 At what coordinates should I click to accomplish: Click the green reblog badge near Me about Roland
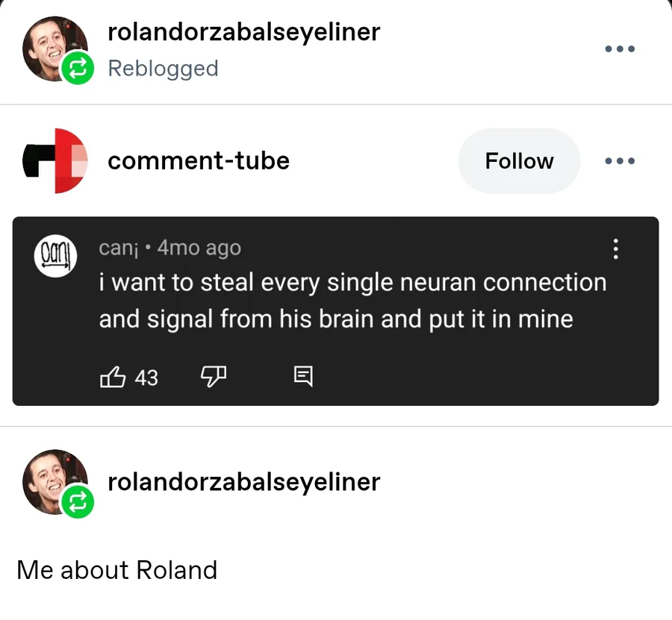[x=78, y=503]
